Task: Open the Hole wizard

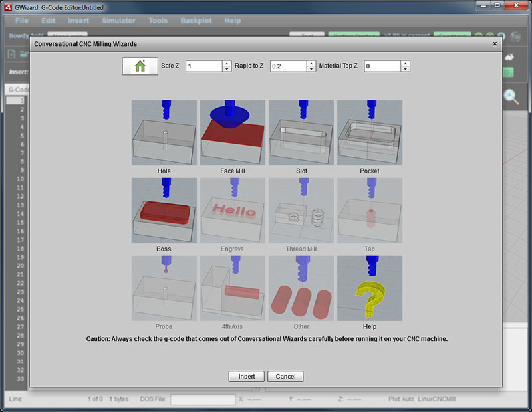Action: click(x=164, y=132)
